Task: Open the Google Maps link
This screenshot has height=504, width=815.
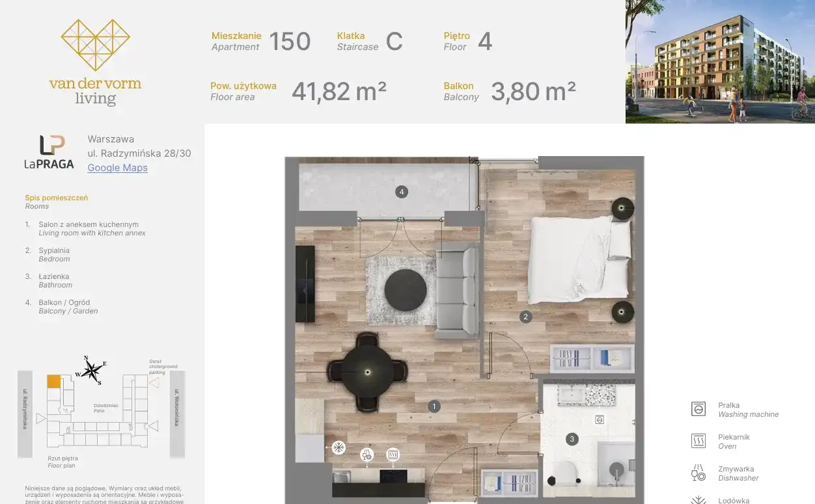Action: point(117,168)
